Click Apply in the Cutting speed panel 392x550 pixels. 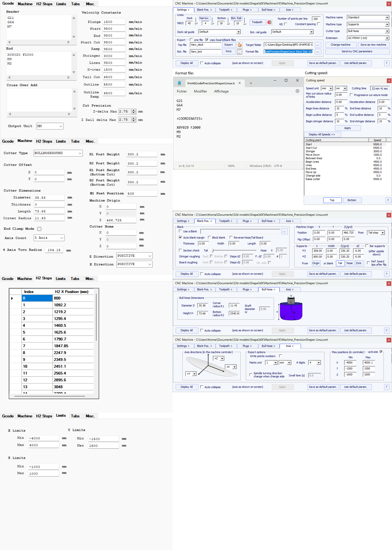[x=347, y=128]
